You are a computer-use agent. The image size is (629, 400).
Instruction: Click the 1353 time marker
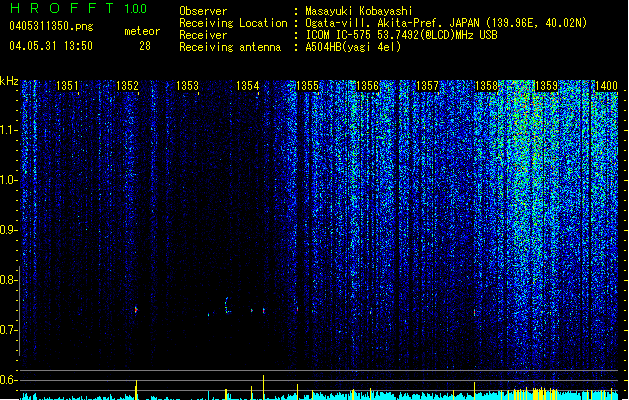[x=187, y=86]
